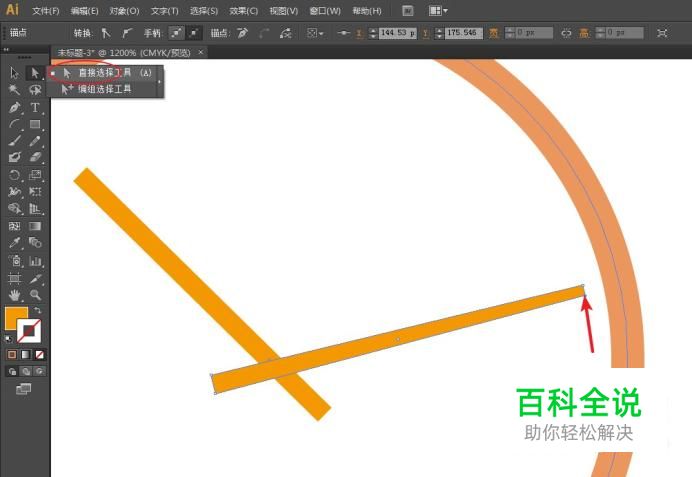The width and height of the screenshot is (692, 477).
Task: Click the Go to Bridge icon
Action: [x=408, y=11]
